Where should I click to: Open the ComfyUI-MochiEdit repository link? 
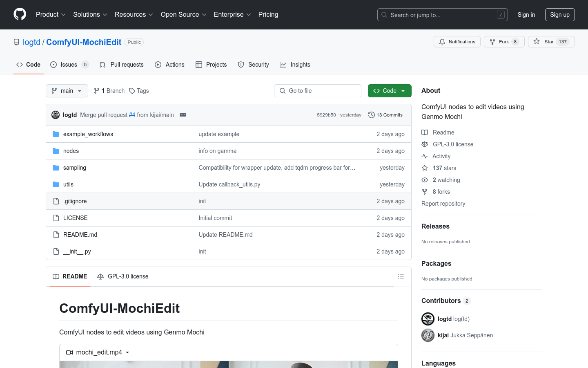point(84,42)
